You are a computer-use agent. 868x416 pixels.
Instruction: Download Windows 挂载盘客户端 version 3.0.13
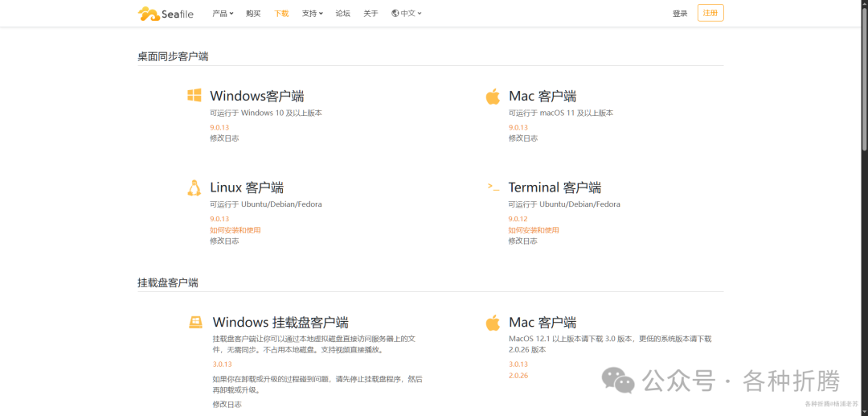click(222, 365)
